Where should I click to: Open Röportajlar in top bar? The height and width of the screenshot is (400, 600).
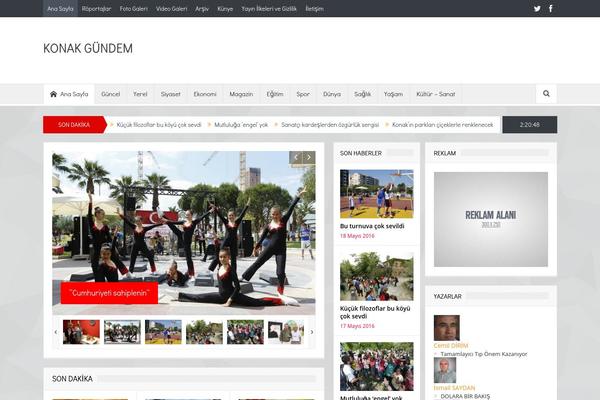(96, 8)
